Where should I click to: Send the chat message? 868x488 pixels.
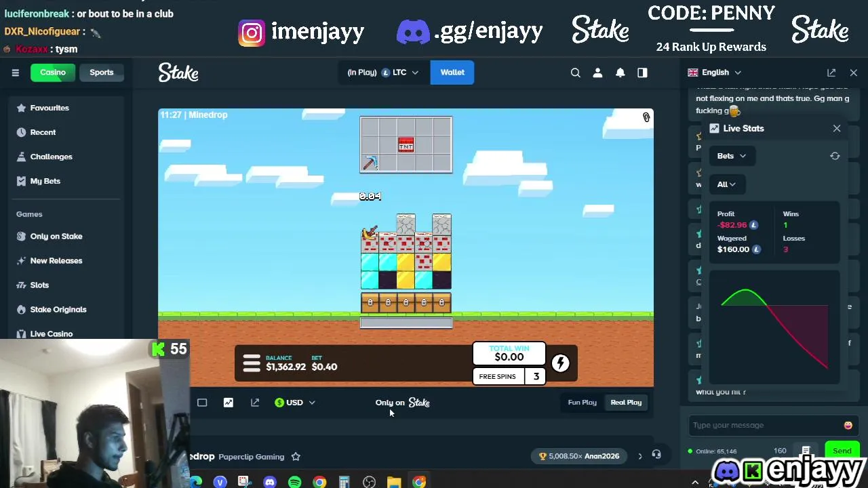842,451
